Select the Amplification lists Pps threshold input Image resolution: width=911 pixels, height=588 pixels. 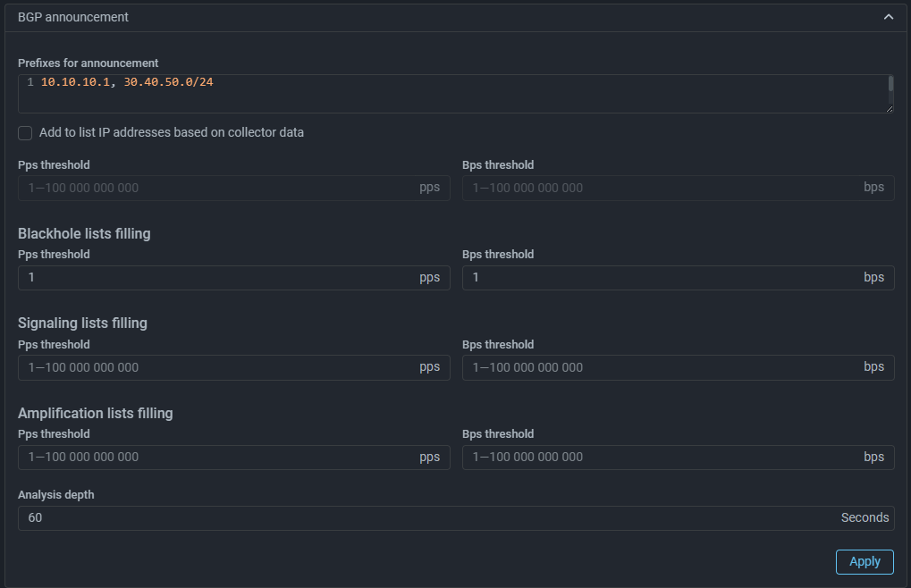219,457
